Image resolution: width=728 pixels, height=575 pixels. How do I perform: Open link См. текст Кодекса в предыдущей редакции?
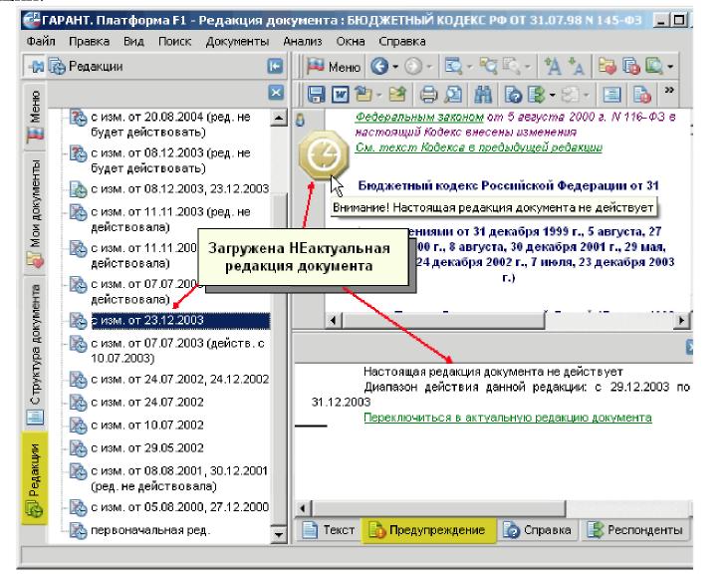(x=479, y=147)
